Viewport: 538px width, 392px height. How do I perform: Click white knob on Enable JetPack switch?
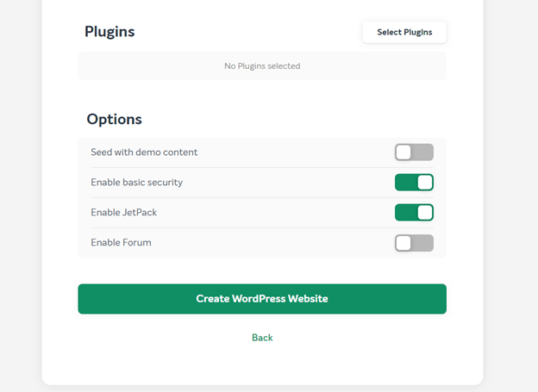pyautogui.click(x=425, y=213)
